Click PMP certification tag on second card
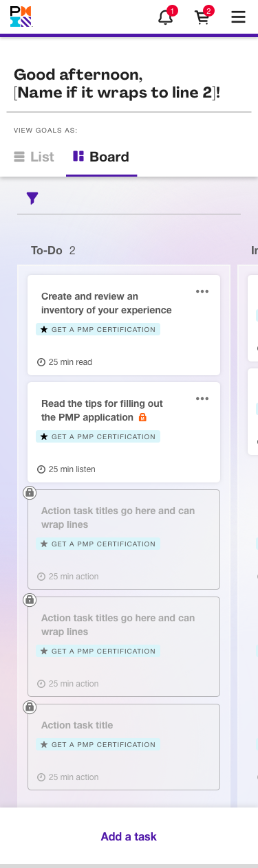 tap(98, 436)
